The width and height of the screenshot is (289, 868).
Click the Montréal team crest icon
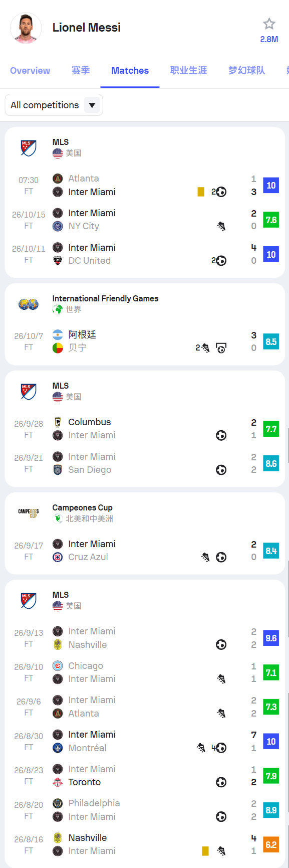coord(58,748)
